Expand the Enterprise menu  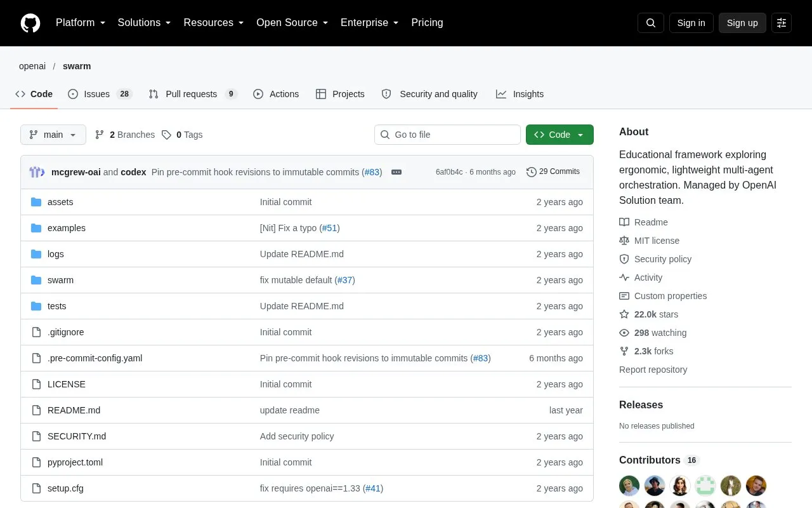(370, 23)
